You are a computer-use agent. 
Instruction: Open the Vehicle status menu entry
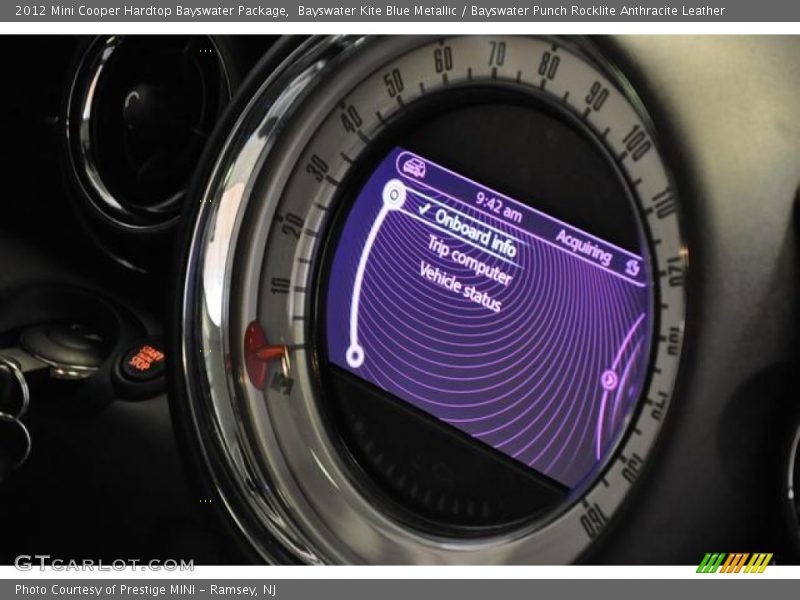[459, 287]
